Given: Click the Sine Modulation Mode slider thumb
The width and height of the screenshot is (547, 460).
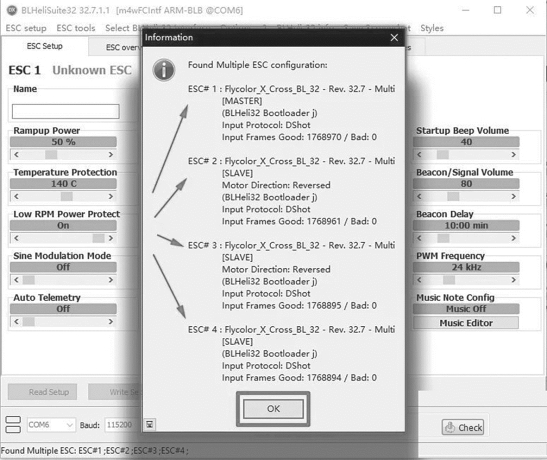Looking at the screenshot, I should 29,280.
